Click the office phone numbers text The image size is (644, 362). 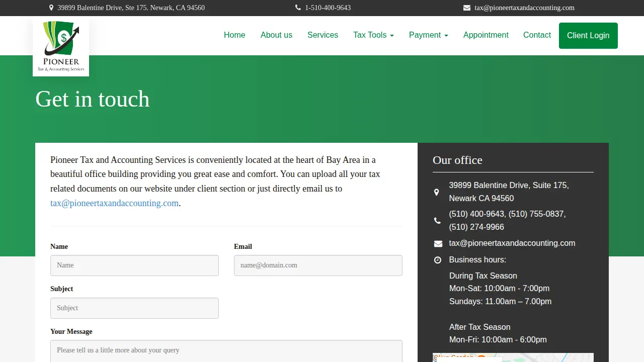point(507,220)
